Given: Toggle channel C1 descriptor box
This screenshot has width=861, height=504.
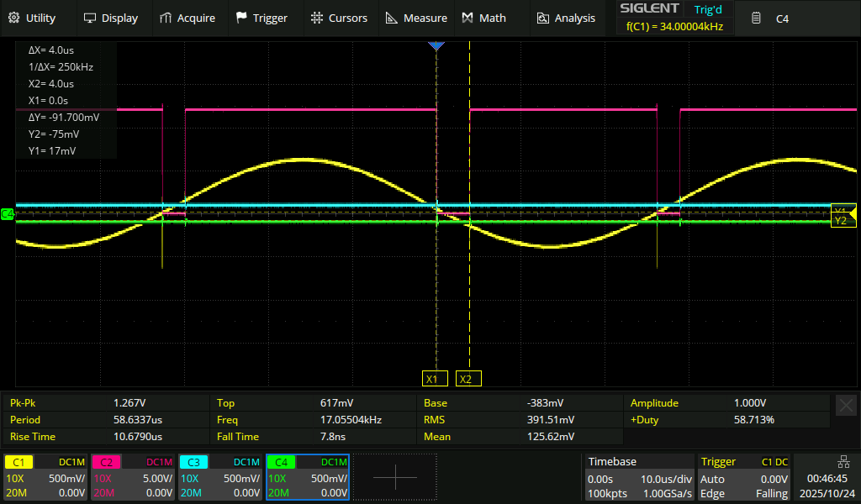Looking at the screenshot, I should click(45, 477).
